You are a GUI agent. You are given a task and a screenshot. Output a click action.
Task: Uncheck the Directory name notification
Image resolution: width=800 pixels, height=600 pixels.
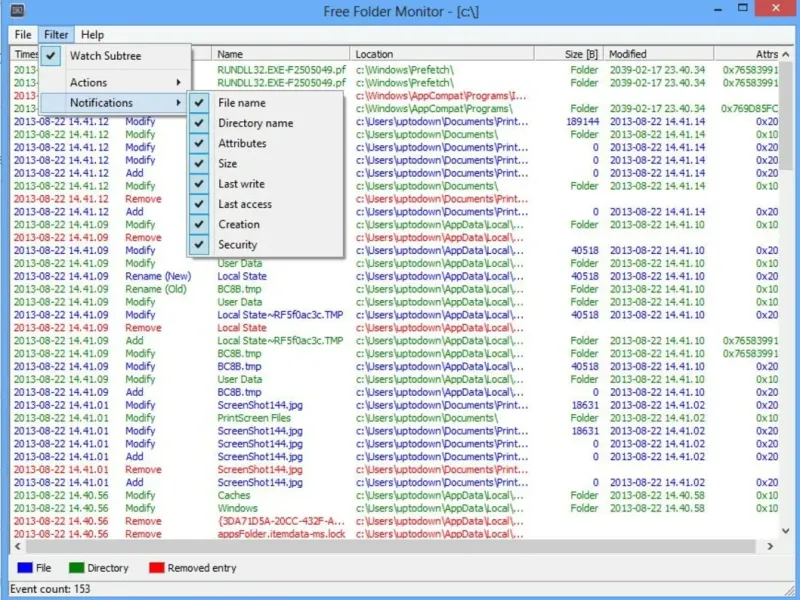(199, 123)
